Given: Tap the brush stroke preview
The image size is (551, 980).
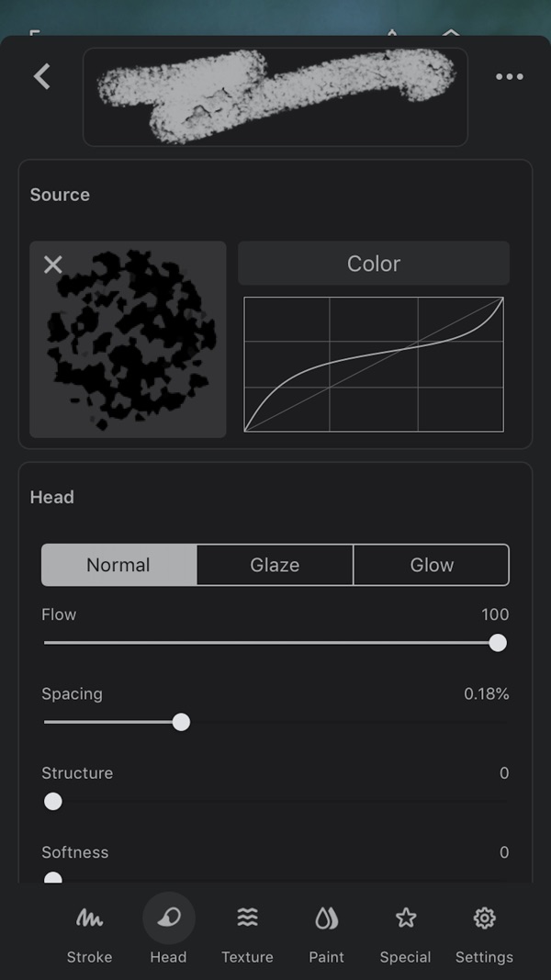Looking at the screenshot, I should point(275,96).
